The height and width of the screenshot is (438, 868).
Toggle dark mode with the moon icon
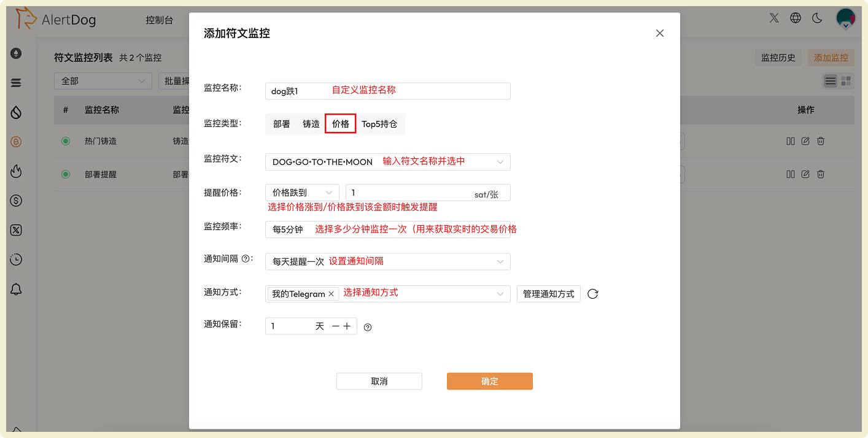816,18
